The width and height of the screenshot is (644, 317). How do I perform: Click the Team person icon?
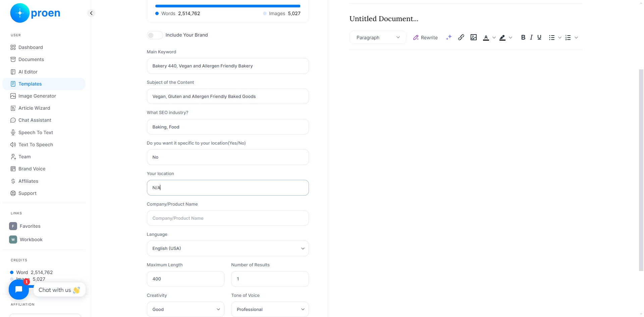pyautogui.click(x=13, y=157)
